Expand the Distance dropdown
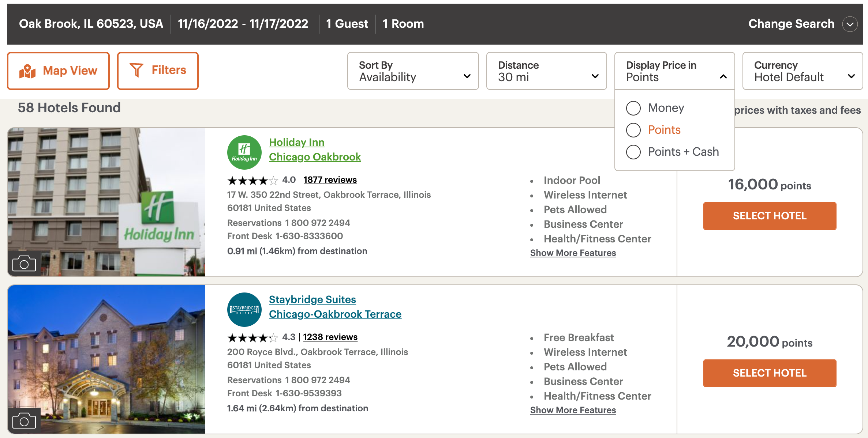The image size is (868, 438). [x=546, y=71]
